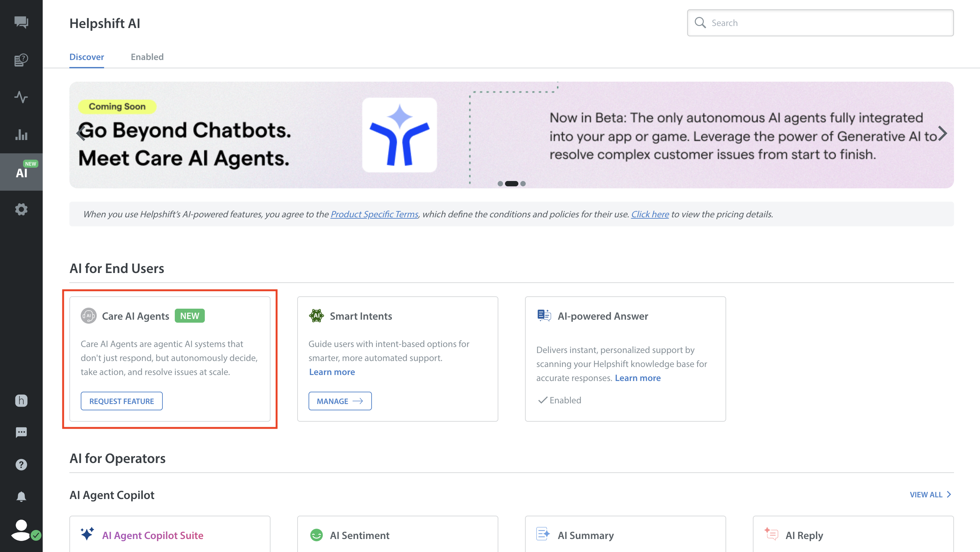Select the Discover tab
Screen dimensions: 980x552
tap(86, 57)
